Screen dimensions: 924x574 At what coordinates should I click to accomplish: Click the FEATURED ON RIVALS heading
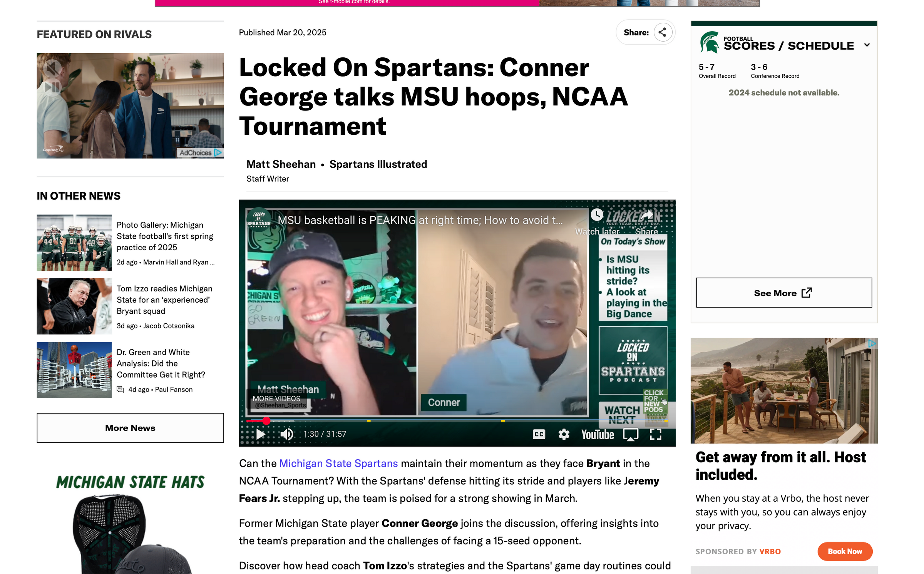94,34
